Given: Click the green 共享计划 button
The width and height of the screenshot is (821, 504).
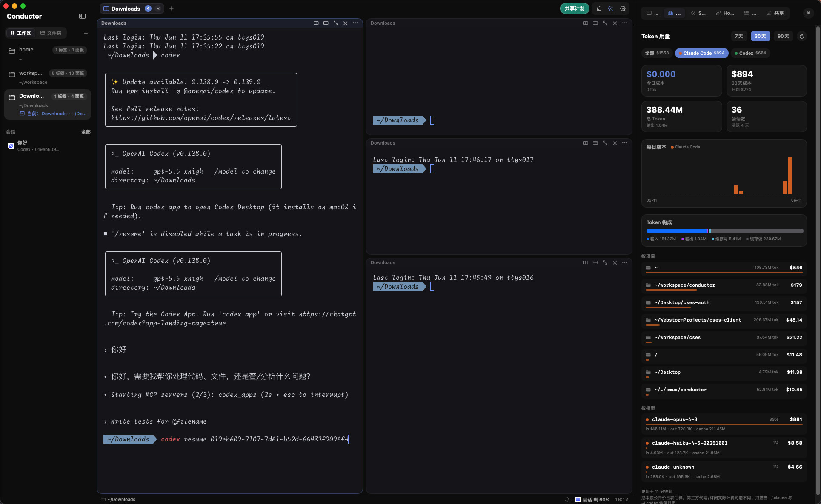Looking at the screenshot, I should [575, 9].
